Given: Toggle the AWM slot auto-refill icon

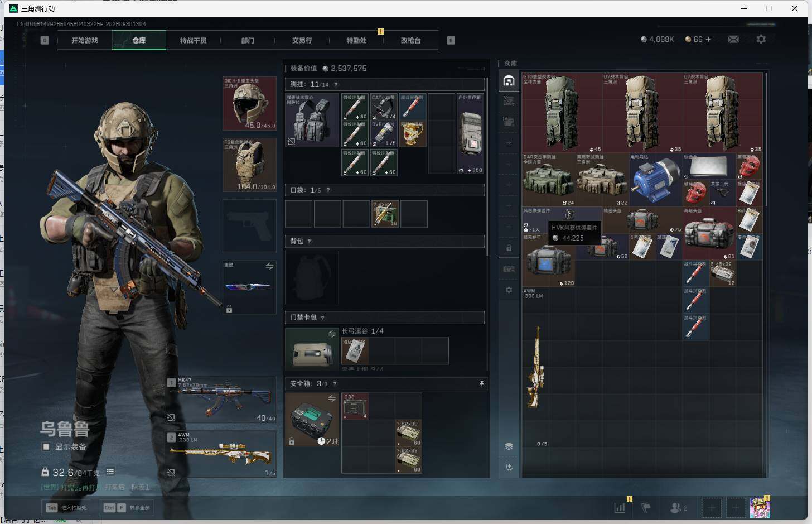Looking at the screenshot, I should [x=171, y=472].
